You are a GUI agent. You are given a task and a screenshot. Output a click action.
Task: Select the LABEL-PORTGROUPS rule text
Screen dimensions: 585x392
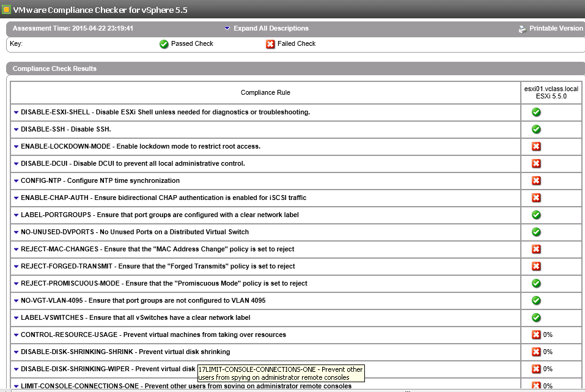pos(160,215)
